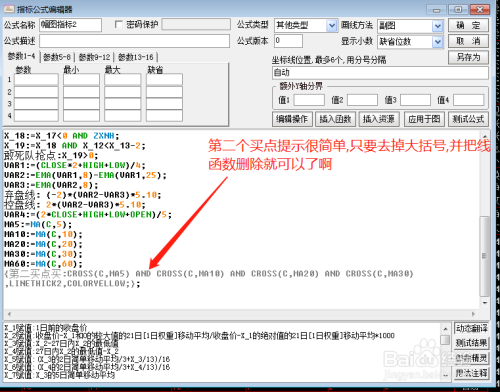
Task: Click the 取消 button
Action: (468, 41)
